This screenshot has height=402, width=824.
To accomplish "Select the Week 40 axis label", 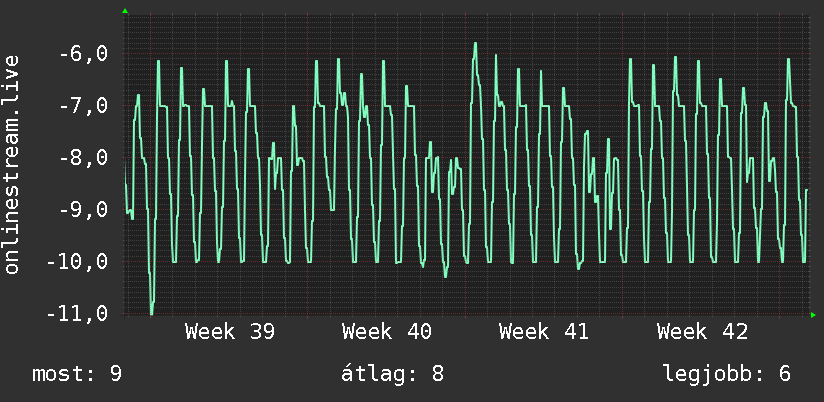I will [x=387, y=332].
